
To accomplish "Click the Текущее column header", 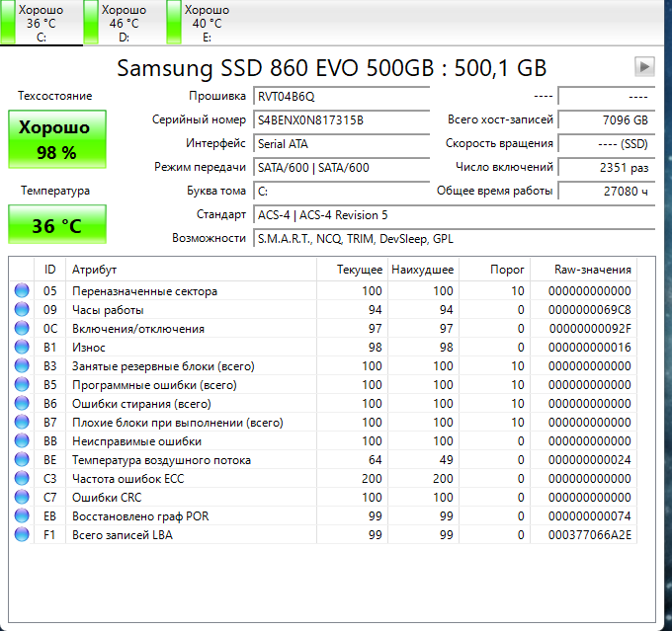I will (x=352, y=270).
